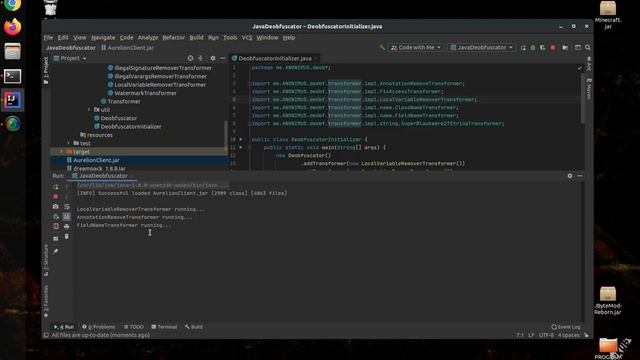The height and width of the screenshot is (360, 640).
Task: Click the window layout icon beside search
Action: 578,48
